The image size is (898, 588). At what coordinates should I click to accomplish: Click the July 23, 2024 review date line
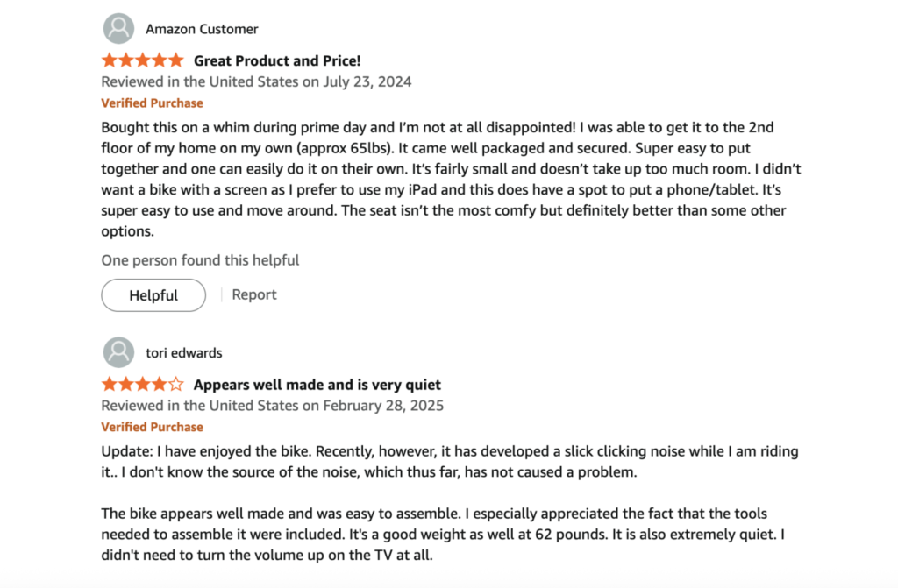point(256,81)
